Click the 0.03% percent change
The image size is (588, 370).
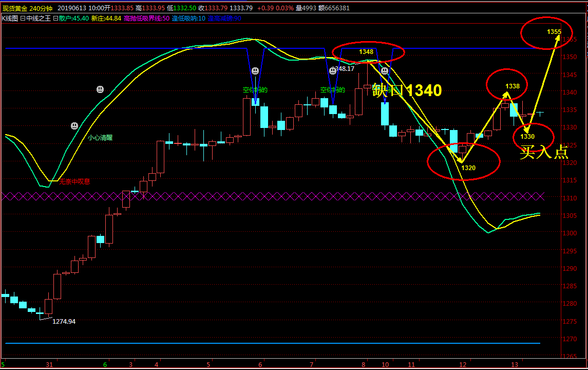284,8
